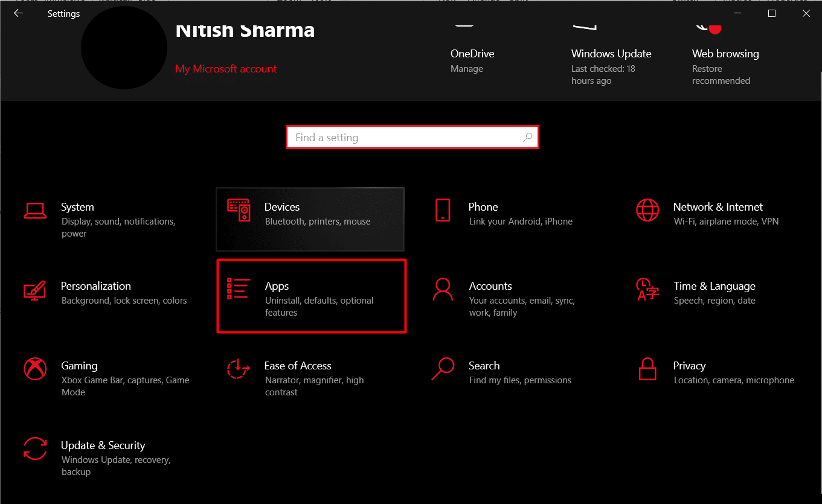Open the Privacy padlock icon

(647, 369)
